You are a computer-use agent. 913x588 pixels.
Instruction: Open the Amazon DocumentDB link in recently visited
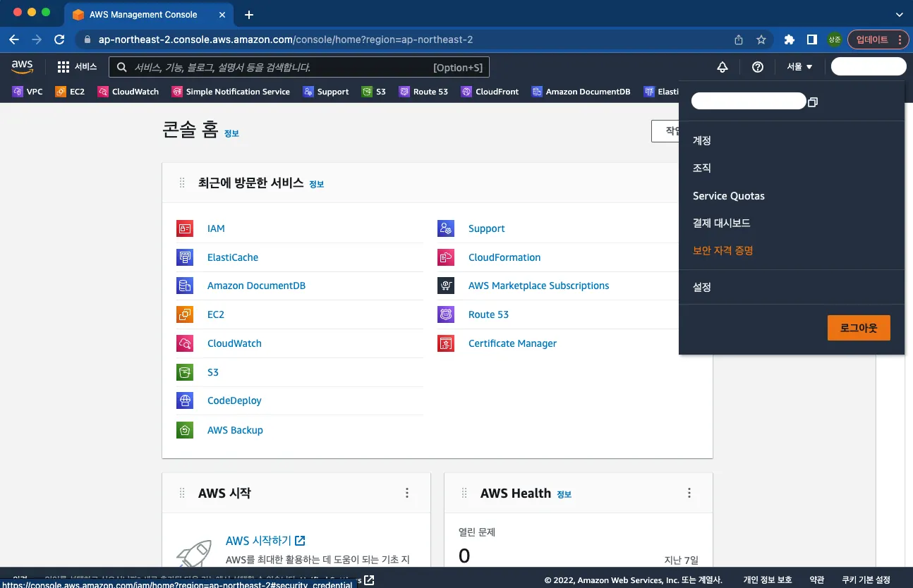(256, 286)
